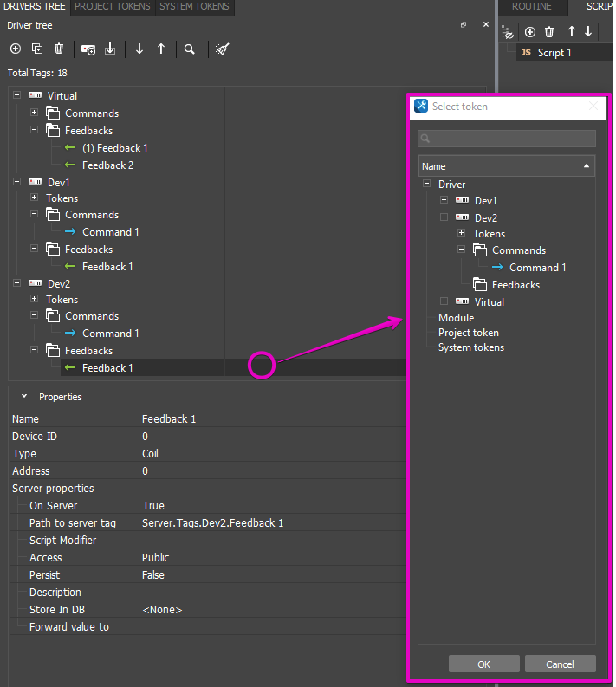Expand Dev1 in the Select token dialog
This screenshot has width=616, height=687.
[444, 201]
